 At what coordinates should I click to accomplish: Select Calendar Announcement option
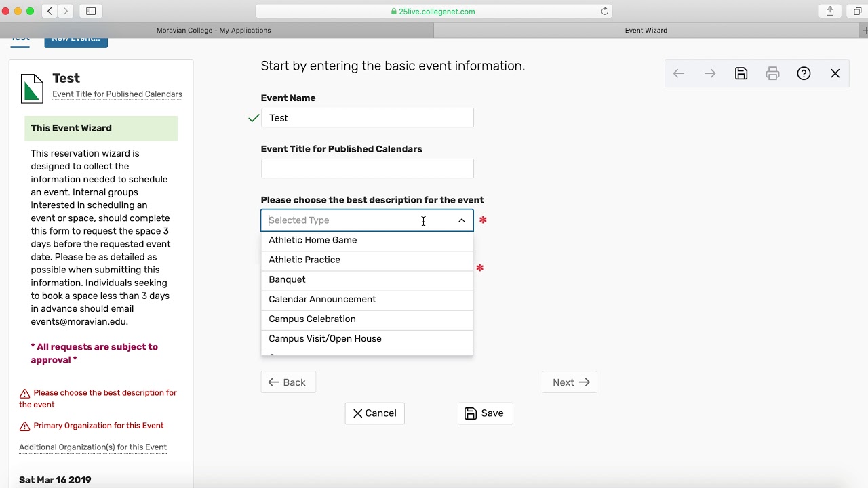click(367, 299)
